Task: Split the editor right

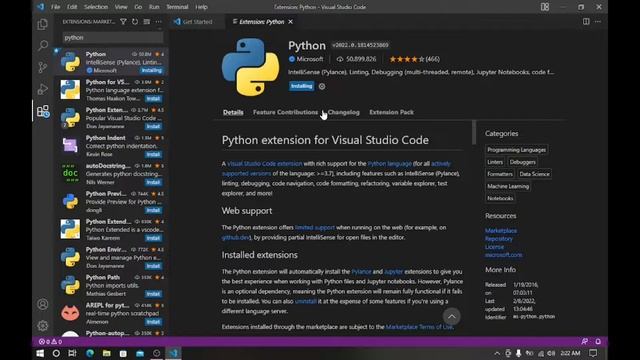Action: [586, 21]
